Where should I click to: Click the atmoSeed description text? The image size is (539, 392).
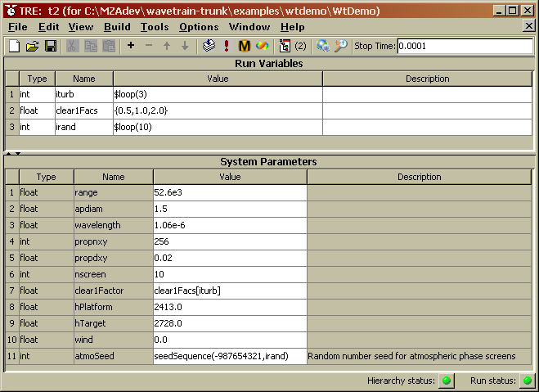coord(411,356)
